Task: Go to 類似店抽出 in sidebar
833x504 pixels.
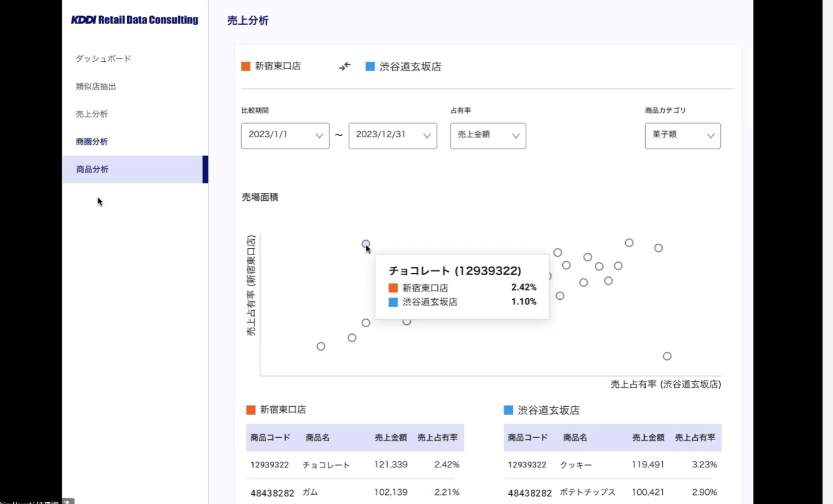Action: 96,86
